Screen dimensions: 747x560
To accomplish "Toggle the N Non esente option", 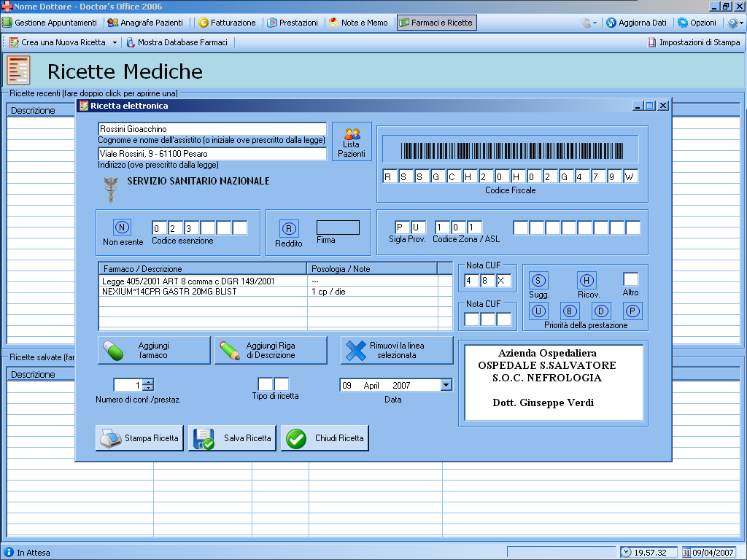I will (122, 227).
